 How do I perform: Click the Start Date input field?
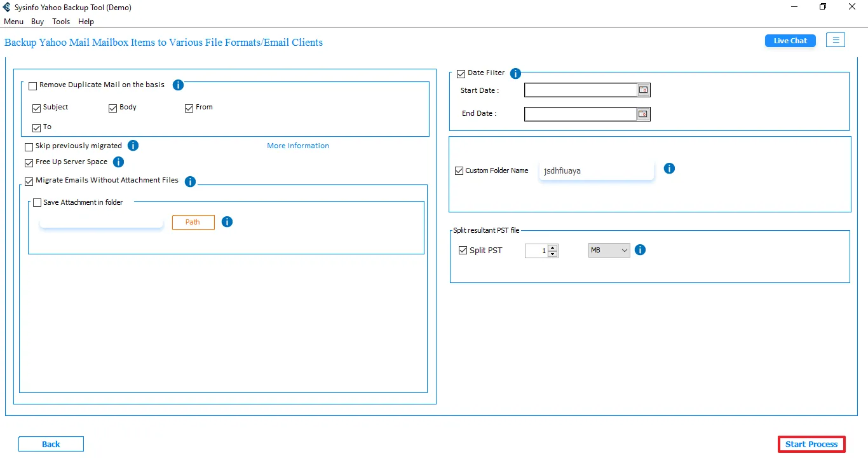click(581, 90)
